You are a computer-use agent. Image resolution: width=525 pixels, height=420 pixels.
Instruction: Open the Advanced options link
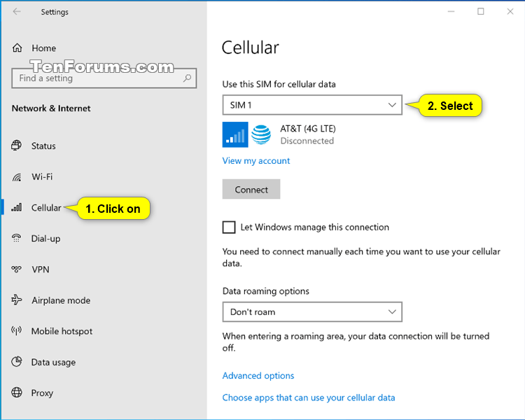click(258, 376)
